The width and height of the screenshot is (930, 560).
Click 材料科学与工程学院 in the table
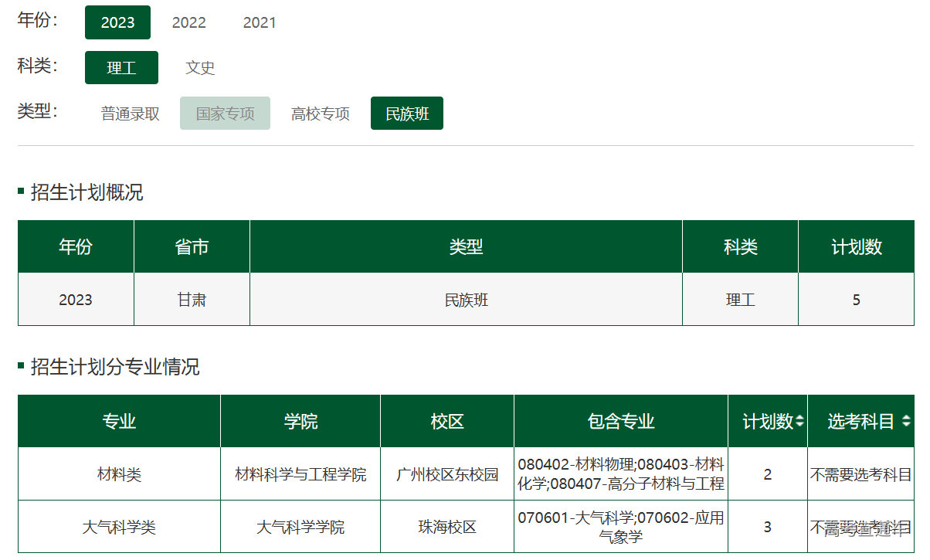tap(300, 474)
